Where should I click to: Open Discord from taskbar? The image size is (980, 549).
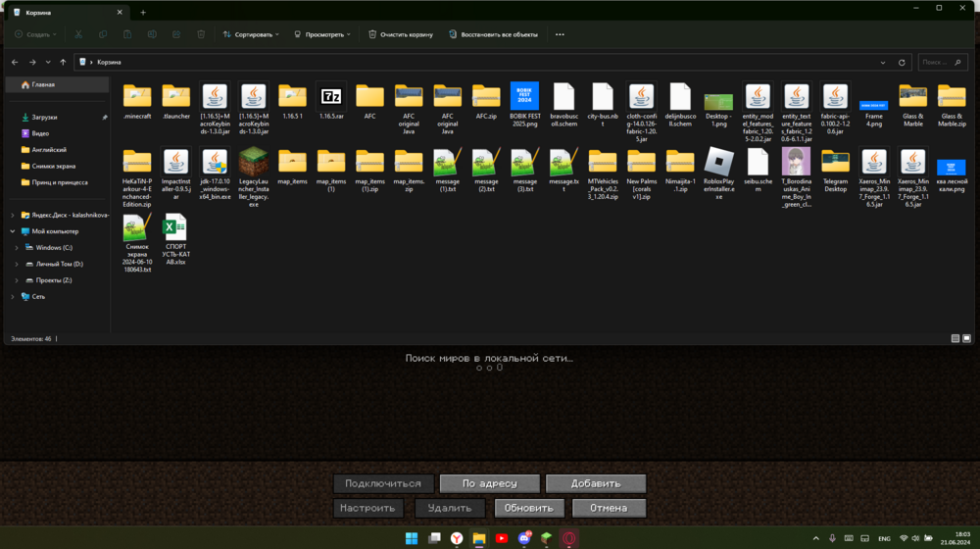(523, 538)
